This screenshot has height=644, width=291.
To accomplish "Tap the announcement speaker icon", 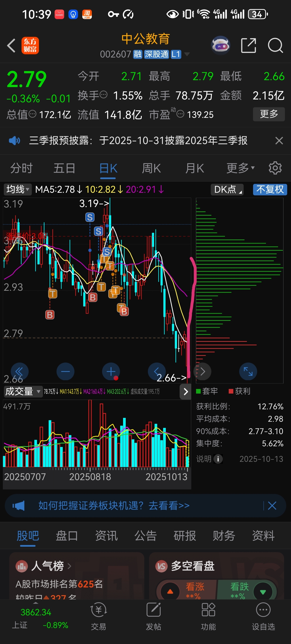I will tap(14, 141).
